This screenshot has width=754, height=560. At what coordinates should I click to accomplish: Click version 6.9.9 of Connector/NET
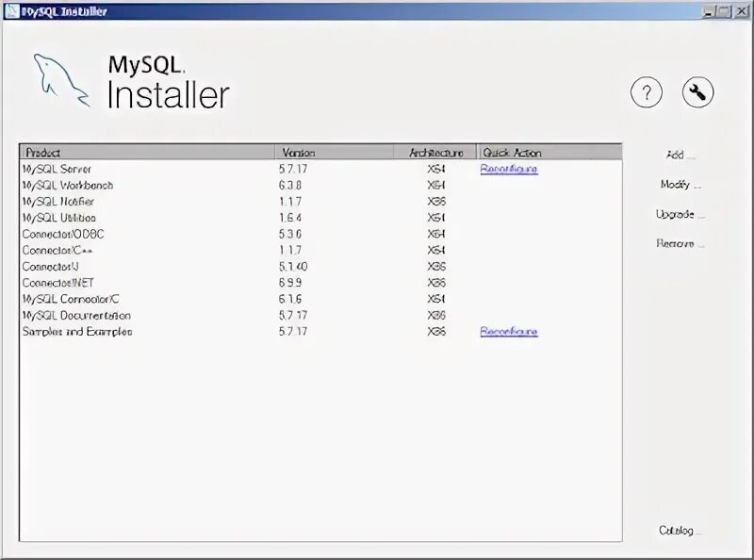pyautogui.click(x=290, y=283)
